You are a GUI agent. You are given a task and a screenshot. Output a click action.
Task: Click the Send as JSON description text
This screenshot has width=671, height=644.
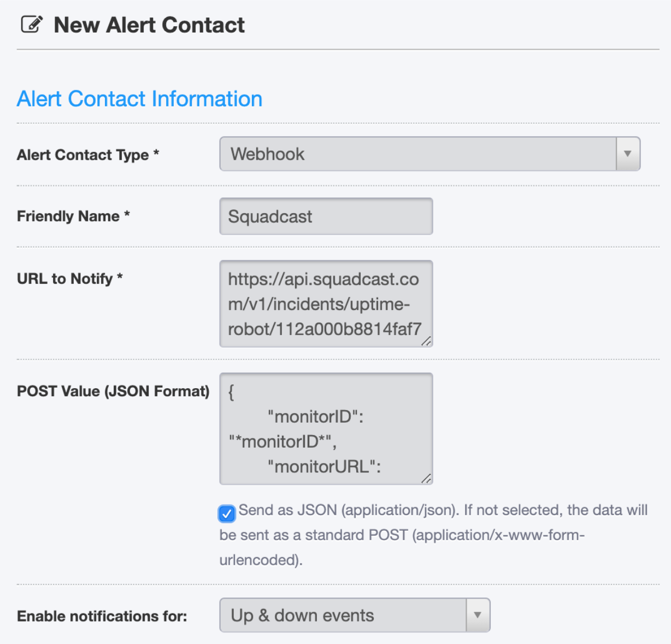coord(433,535)
